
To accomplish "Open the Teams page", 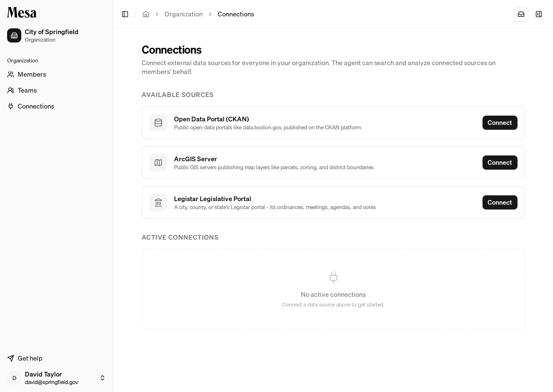I will [27, 90].
